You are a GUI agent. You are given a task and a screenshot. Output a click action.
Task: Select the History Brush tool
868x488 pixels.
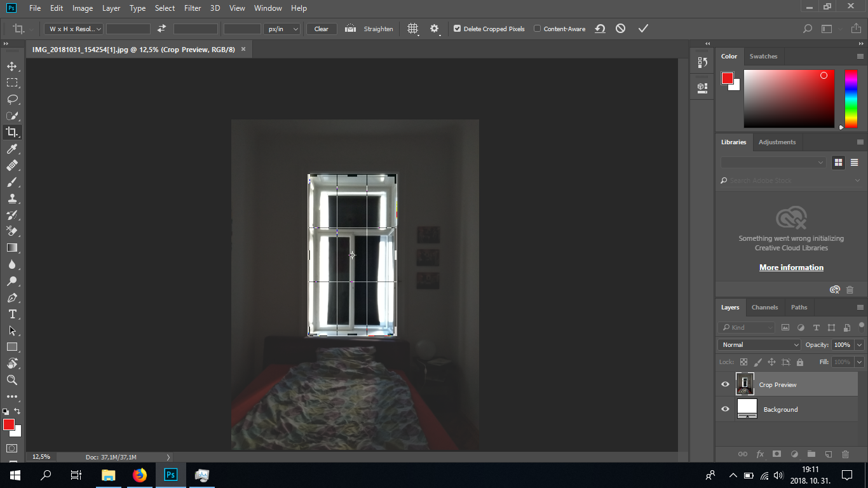(11, 215)
